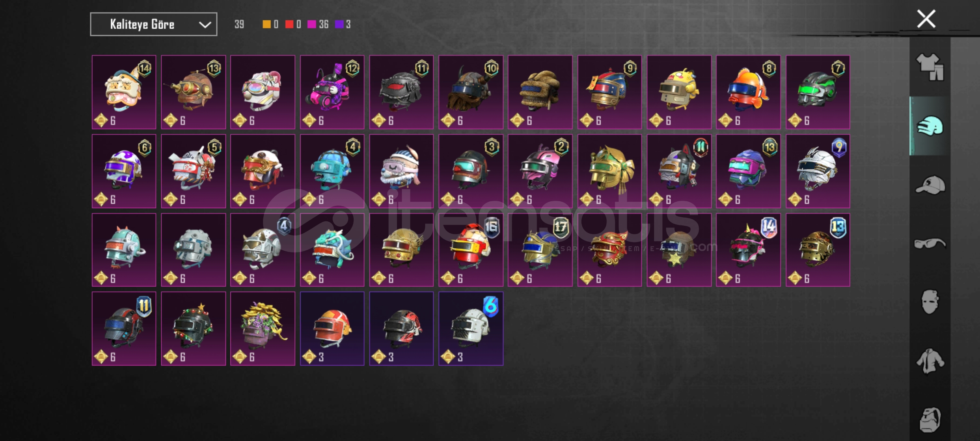The width and height of the screenshot is (980, 441).
Task: Select the helmet category sidebar icon
Action: tap(930, 126)
